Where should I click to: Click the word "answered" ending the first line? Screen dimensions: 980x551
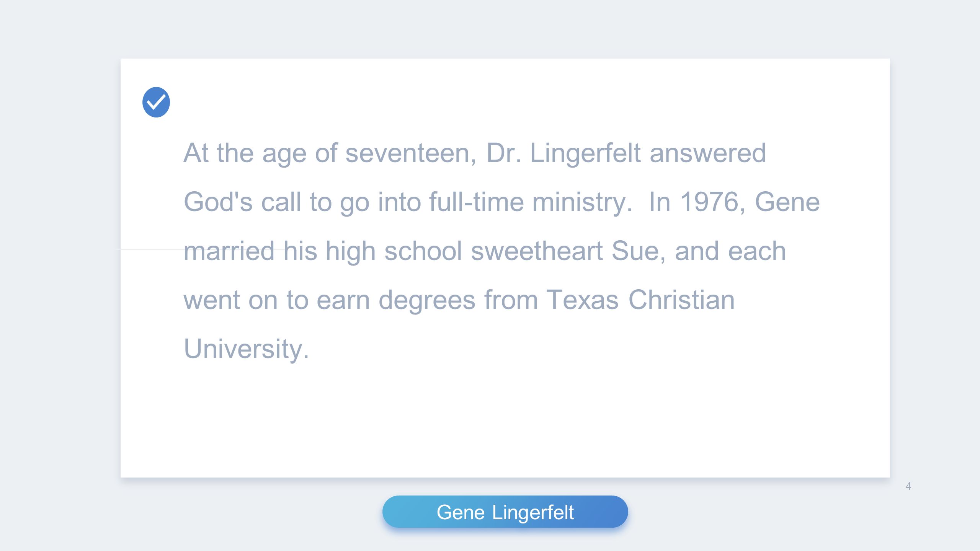click(x=708, y=153)
